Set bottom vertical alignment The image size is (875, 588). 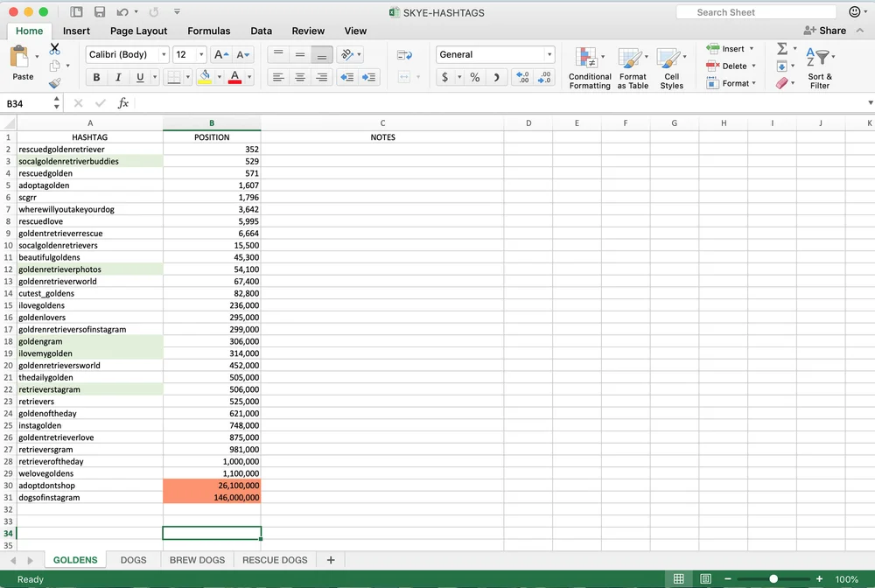321,54
